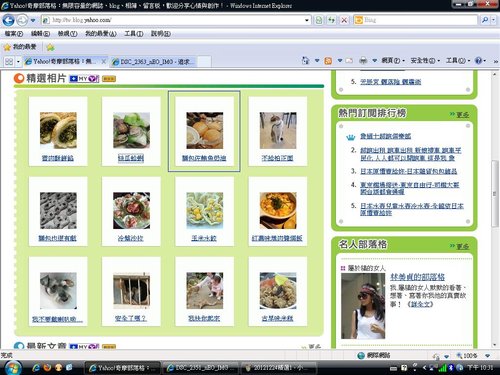Expand the tab list dropdown beside Quick Tabs
Viewport: 500px width, 375px height.
click(18, 62)
